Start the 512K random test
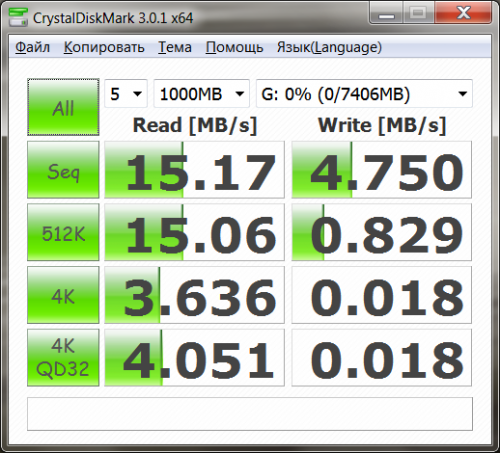Image resolution: width=500 pixels, height=453 pixels. click(x=63, y=232)
